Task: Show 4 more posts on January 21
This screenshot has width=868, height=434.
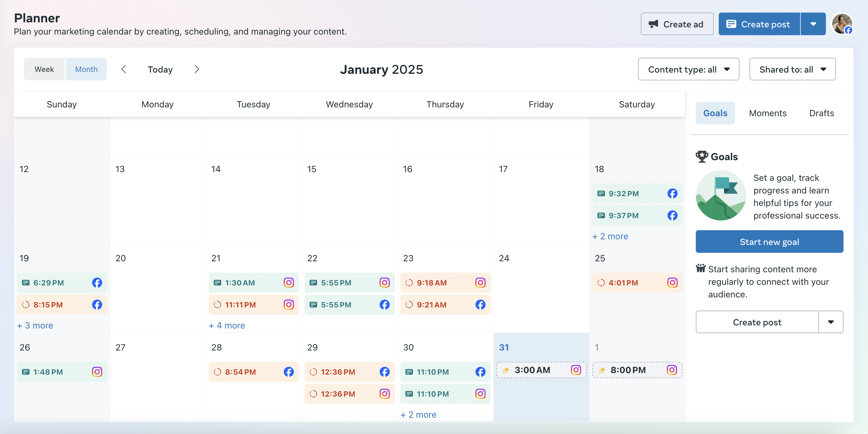Action: (x=227, y=325)
